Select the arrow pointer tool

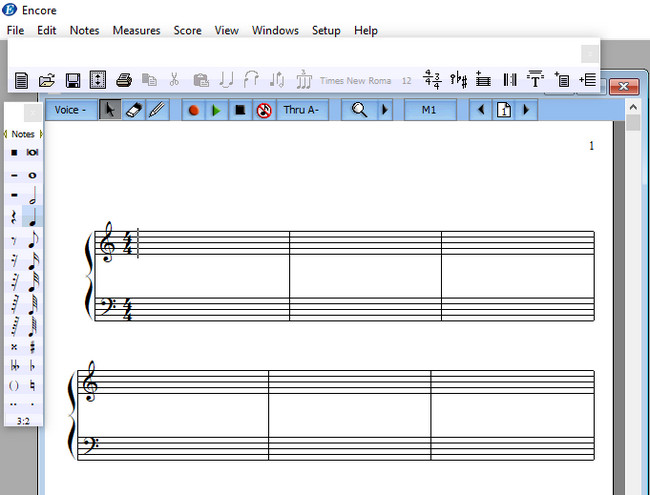click(110, 110)
